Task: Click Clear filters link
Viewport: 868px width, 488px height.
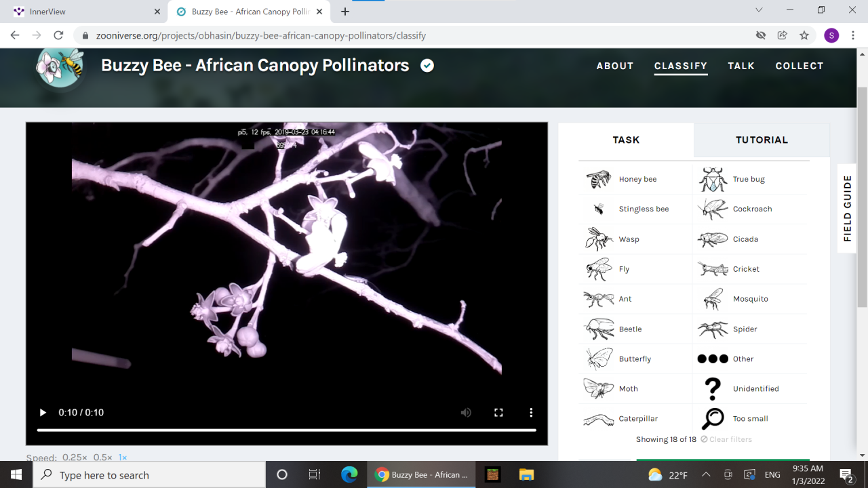Action: click(x=726, y=439)
